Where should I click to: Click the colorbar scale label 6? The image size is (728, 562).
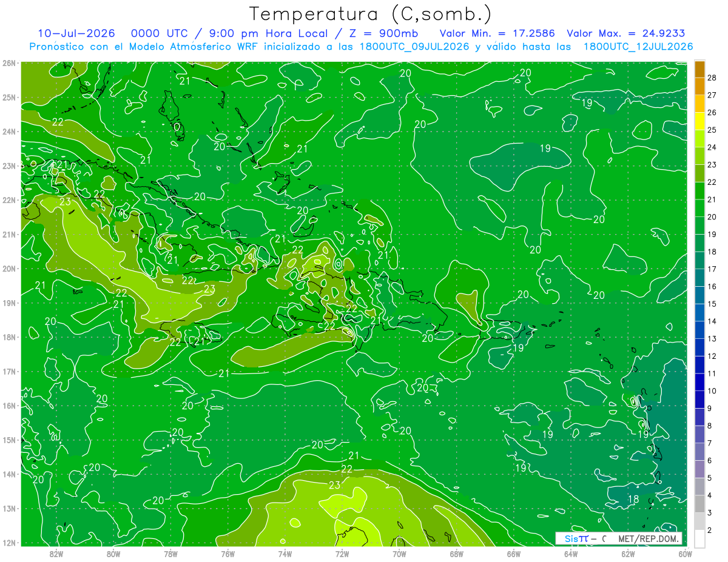pos(710,461)
